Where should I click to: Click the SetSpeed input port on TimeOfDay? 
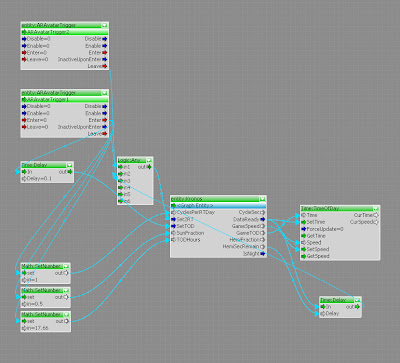click(x=304, y=249)
